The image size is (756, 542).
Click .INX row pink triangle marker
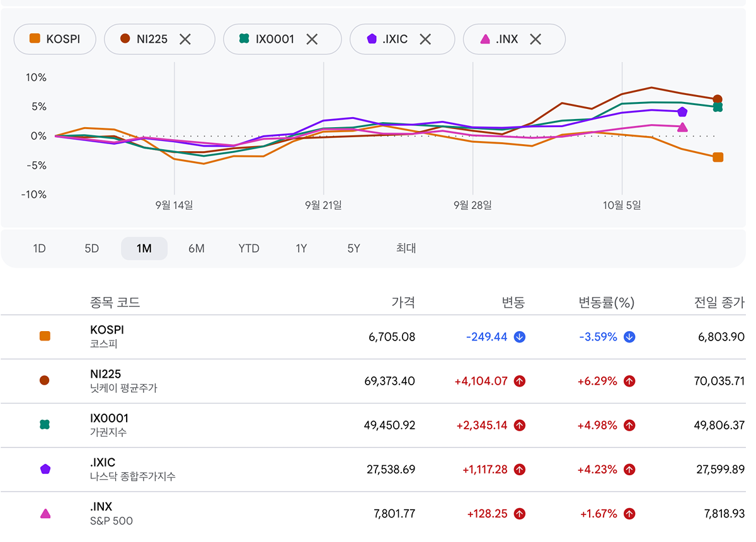pos(45,514)
